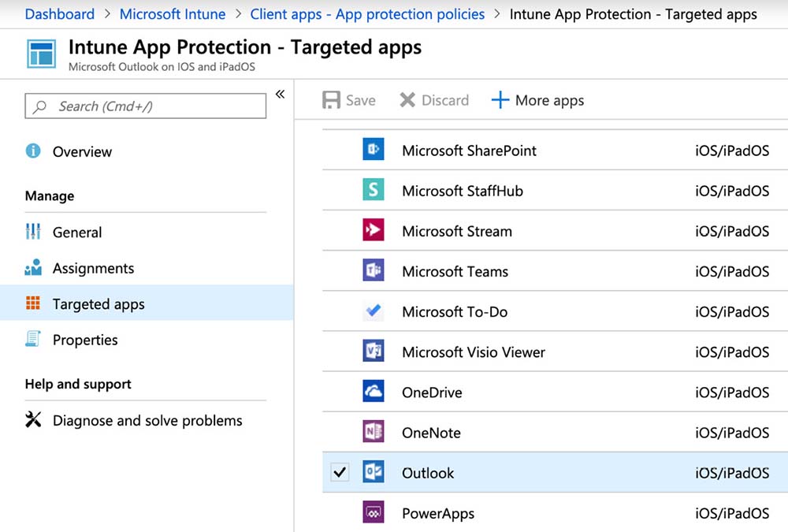Uncheck the Outlook app checkbox
Viewport: 788px width, 532px height.
tap(340, 473)
